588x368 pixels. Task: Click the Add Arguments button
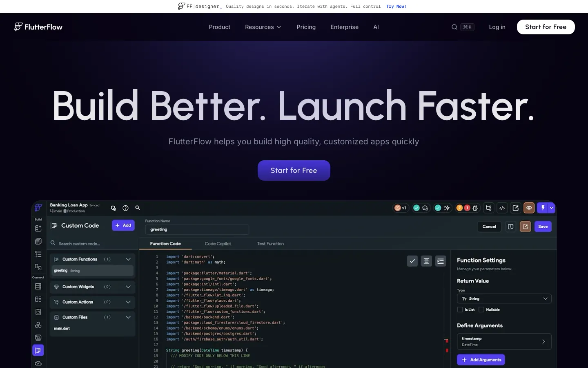click(481, 360)
